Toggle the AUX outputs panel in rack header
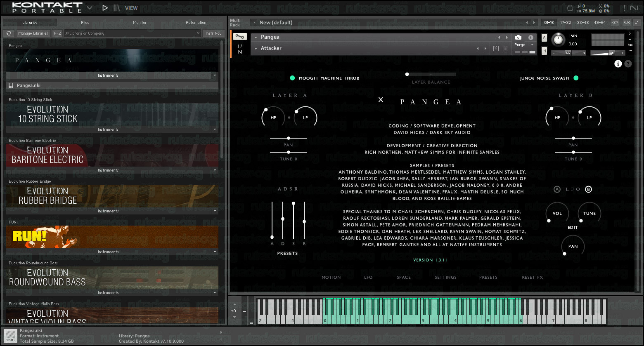Image resolution: width=644 pixels, height=346 pixels. (x=627, y=23)
